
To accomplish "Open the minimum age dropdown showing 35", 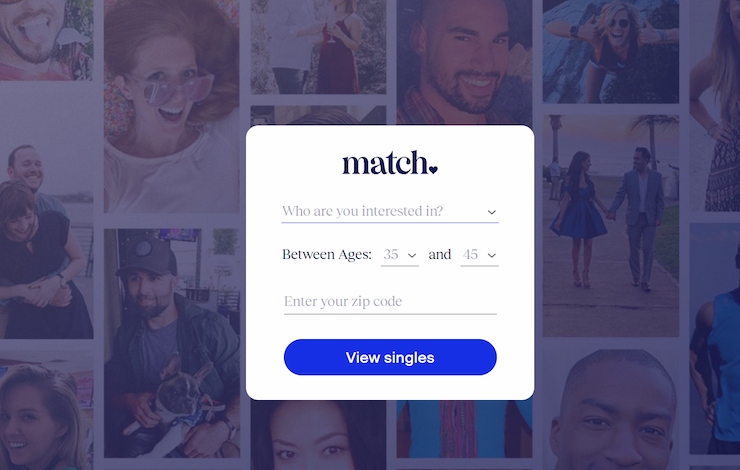I will (400, 255).
